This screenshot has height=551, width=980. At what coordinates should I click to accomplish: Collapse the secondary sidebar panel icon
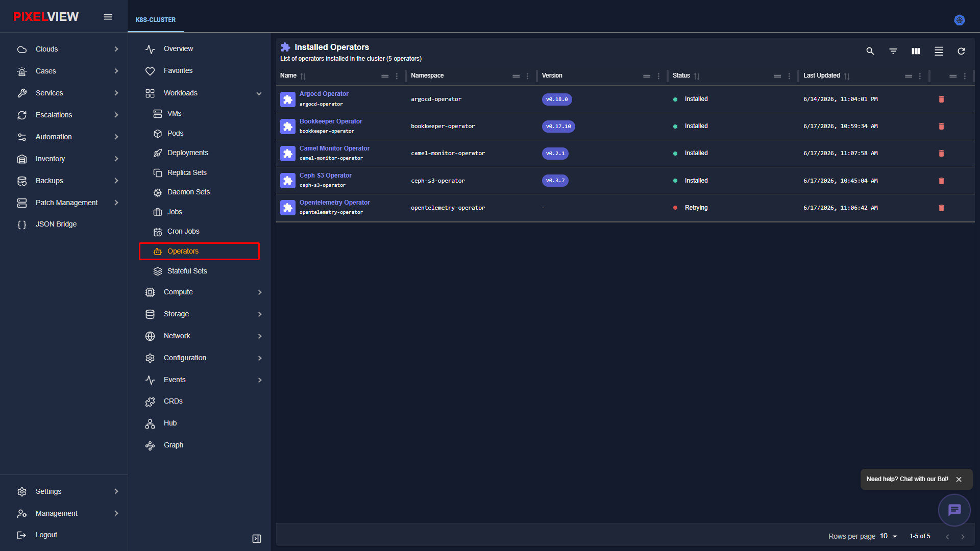click(257, 539)
